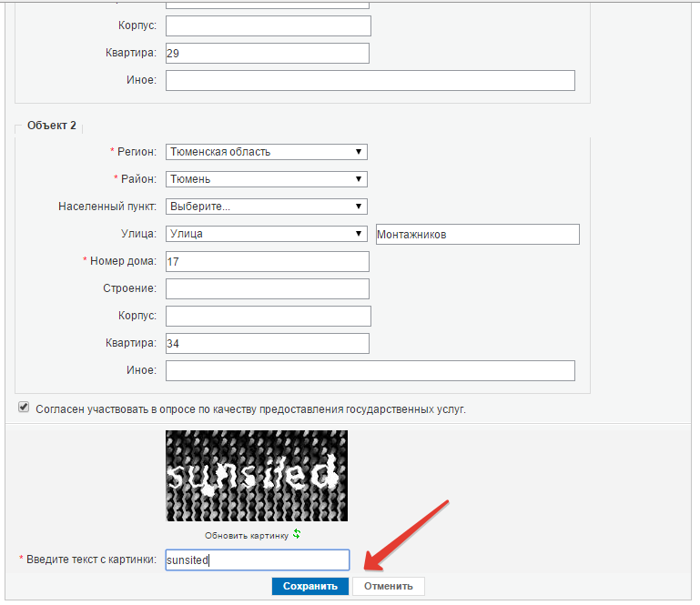This screenshot has width=700, height=605.
Task: Click the empty Строение input field
Action: tap(267, 289)
